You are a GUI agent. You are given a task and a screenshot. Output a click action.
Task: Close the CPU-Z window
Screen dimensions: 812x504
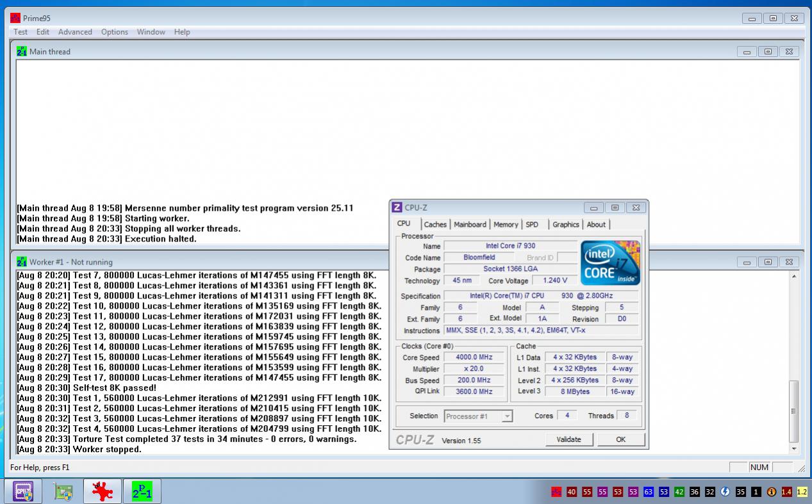635,207
